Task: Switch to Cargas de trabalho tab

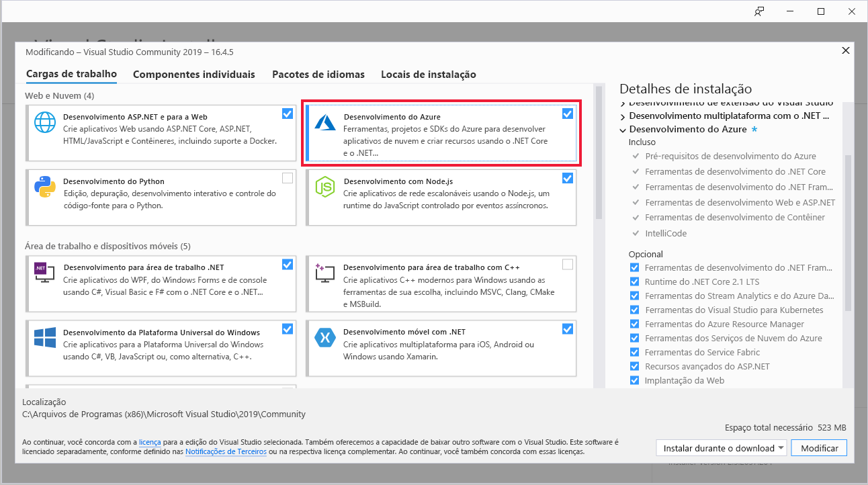Action: [71, 75]
